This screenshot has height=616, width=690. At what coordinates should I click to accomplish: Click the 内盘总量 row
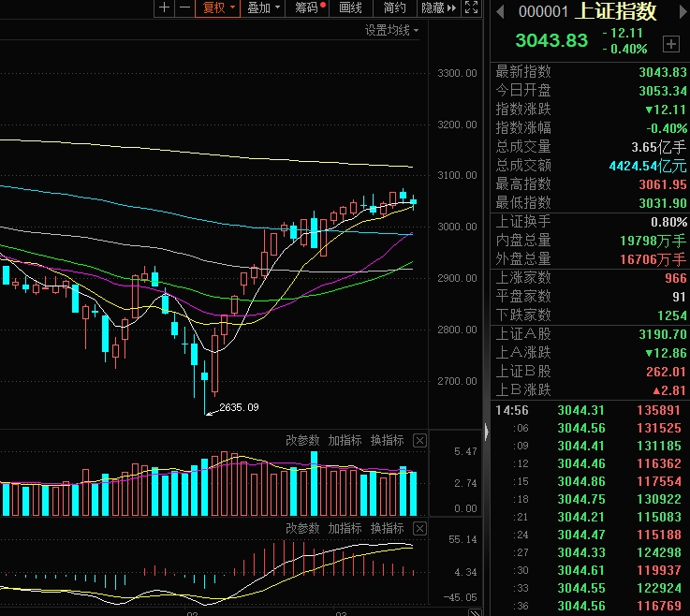590,241
